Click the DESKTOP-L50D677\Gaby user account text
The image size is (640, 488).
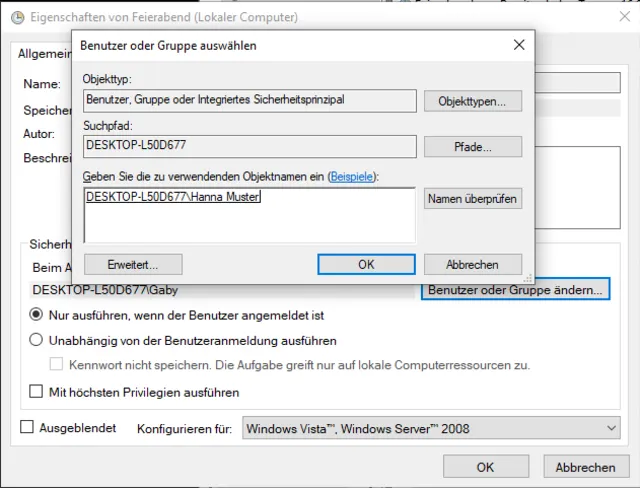click(x=105, y=290)
